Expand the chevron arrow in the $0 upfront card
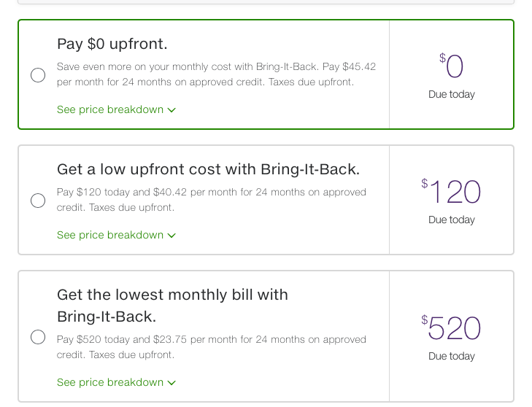 pyautogui.click(x=171, y=110)
